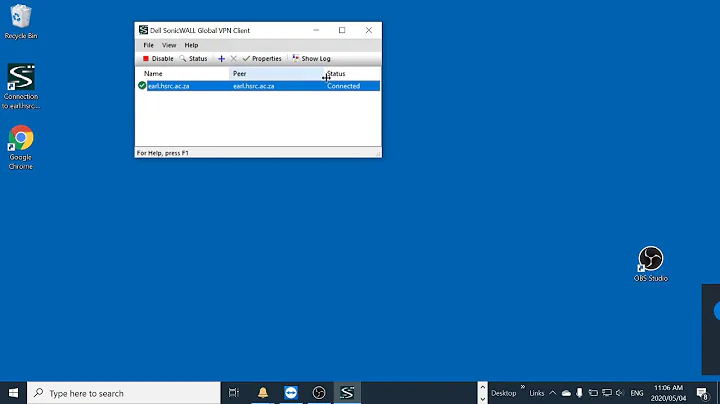Click taskbar scroll down arrow

click(482, 399)
